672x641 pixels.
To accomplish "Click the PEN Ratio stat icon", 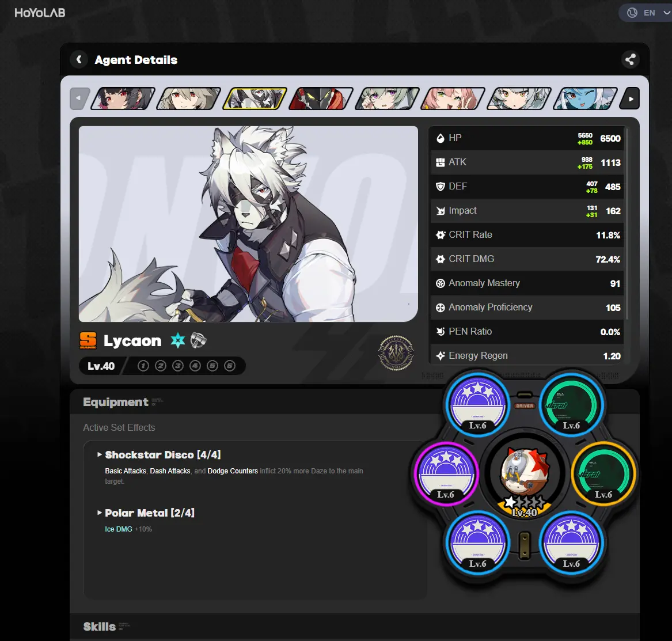I will pos(440,331).
